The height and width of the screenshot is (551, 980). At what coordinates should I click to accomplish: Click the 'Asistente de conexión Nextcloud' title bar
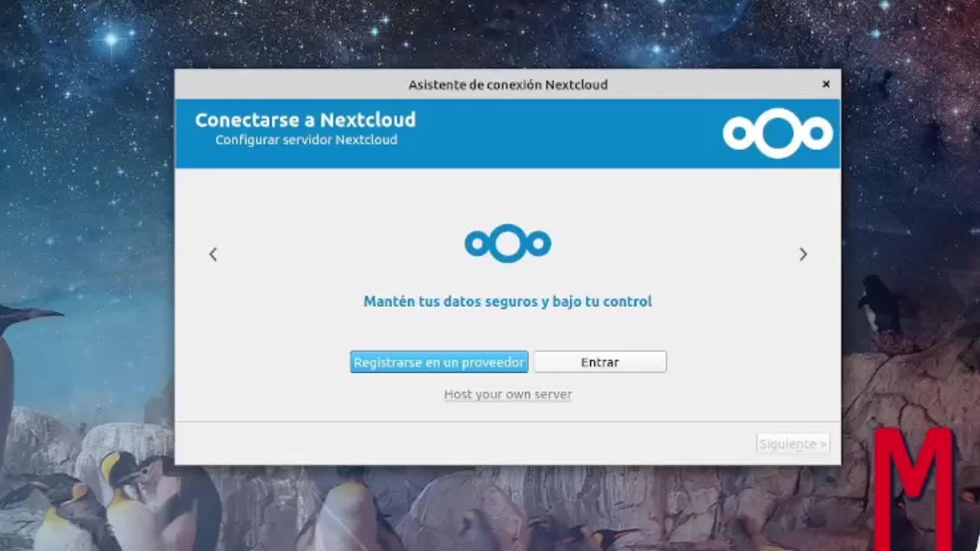pyautogui.click(x=508, y=84)
